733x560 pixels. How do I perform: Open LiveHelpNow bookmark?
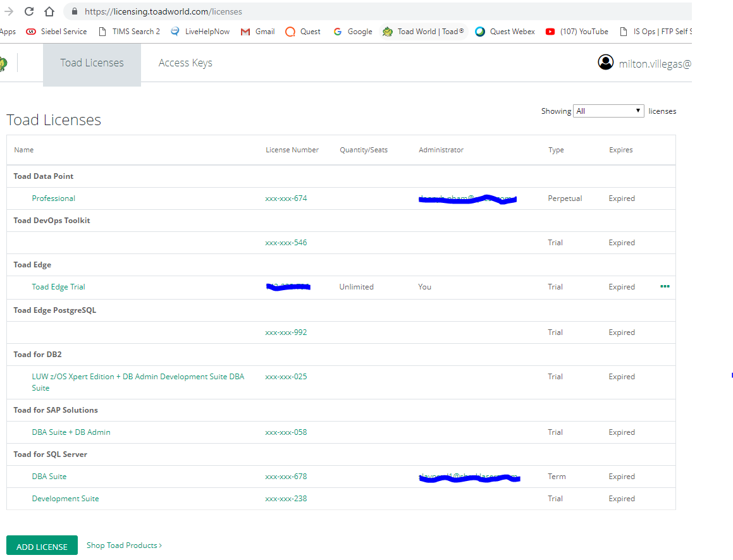click(x=200, y=32)
